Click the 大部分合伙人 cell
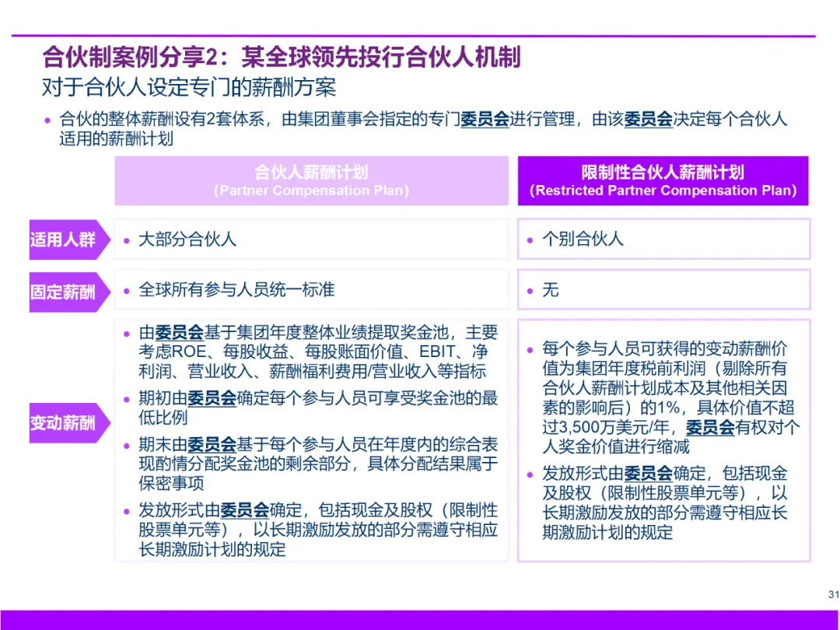Screen dimensions: 840x630 [311, 239]
